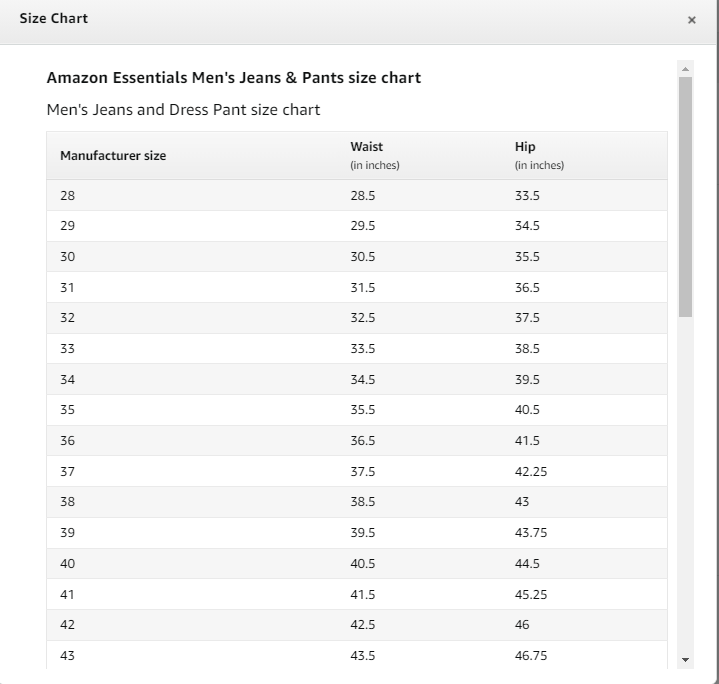
Task: Select waist value 28.5
Action: [363, 195]
